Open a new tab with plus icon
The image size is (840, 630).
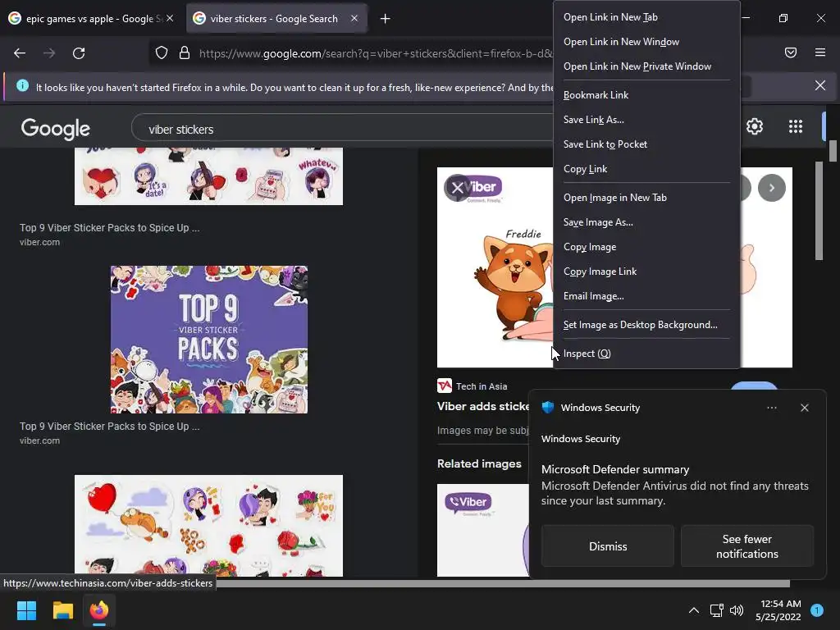(385, 19)
